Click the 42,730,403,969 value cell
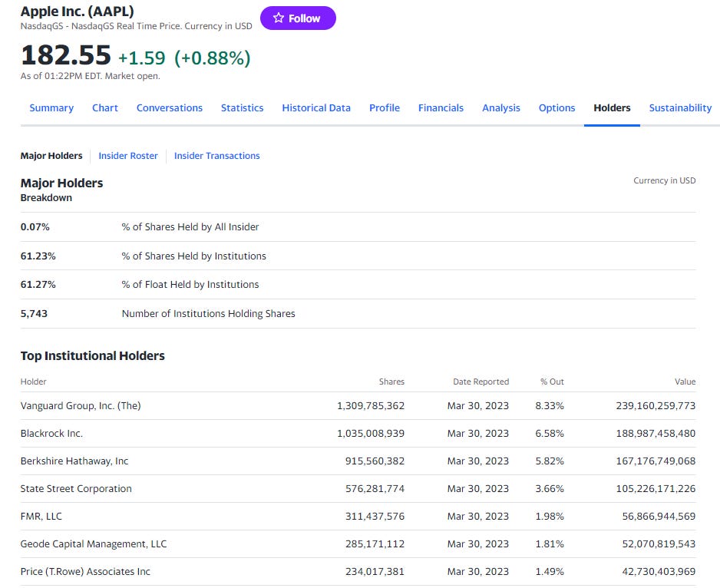 (659, 571)
